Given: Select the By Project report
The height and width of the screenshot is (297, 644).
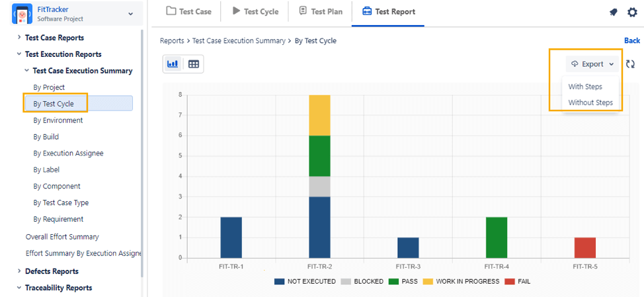Looking at the screenshot, I should tap(49, 87).
